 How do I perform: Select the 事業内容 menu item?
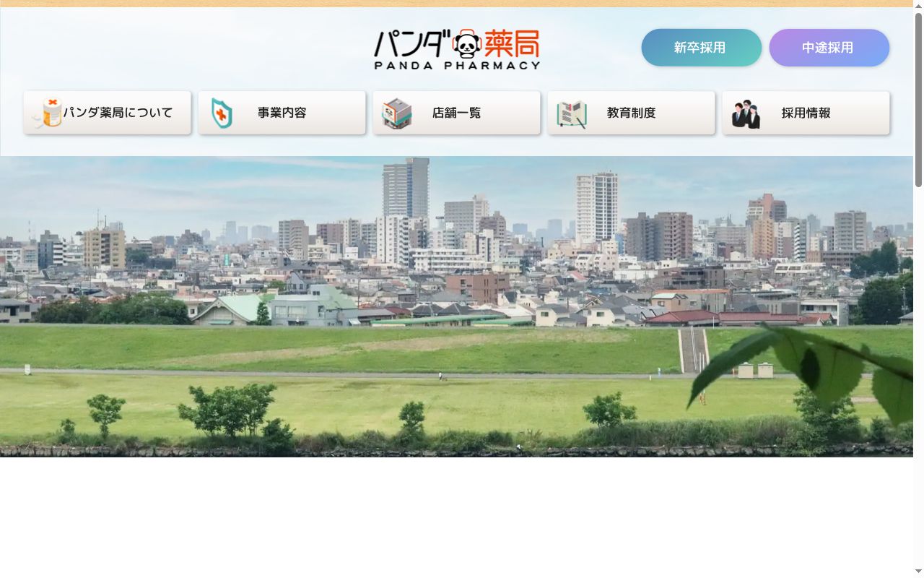[x=282, y=113]
